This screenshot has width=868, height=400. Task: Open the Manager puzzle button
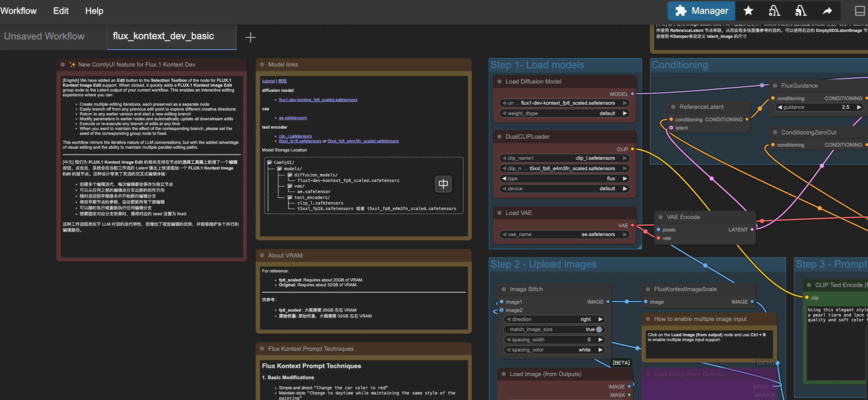(701, 11)
